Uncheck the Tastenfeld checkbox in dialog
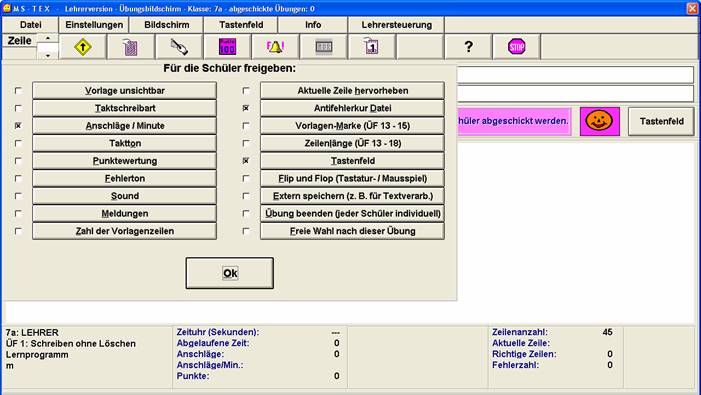The height and width of the screenshot is (395, 701). pos(246,161)
